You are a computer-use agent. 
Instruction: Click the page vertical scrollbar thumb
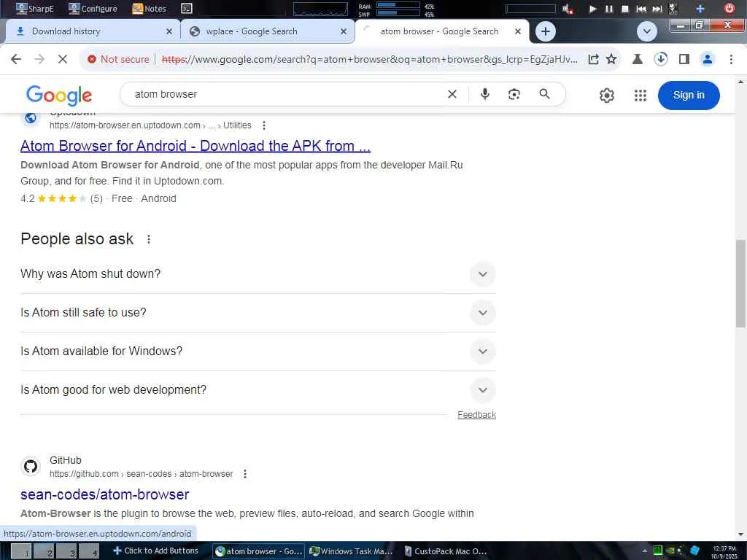[740, 284]
